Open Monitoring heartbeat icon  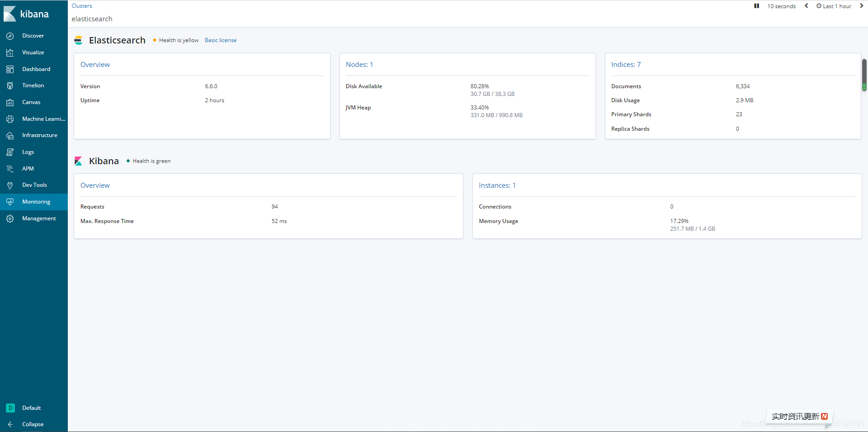click(10, 202)
